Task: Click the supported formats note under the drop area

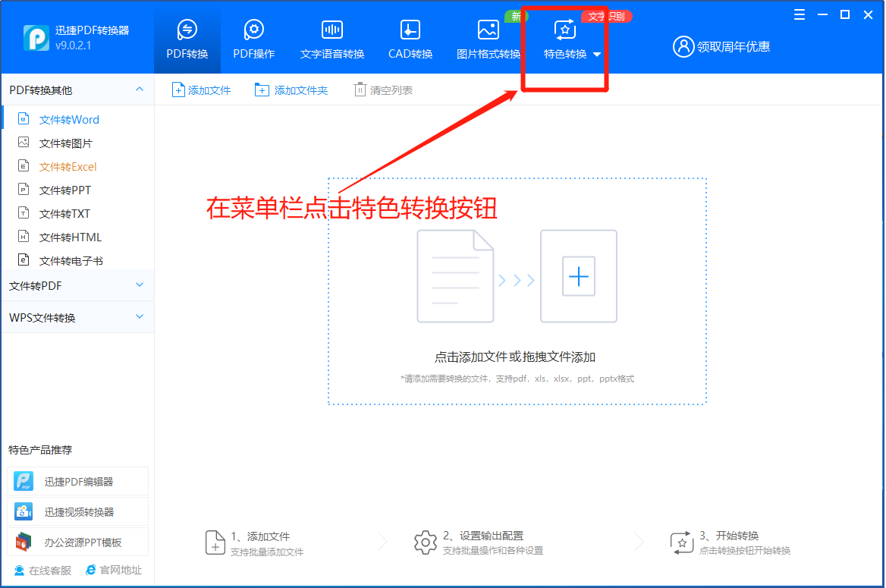Action: click(x=517, y=379)
